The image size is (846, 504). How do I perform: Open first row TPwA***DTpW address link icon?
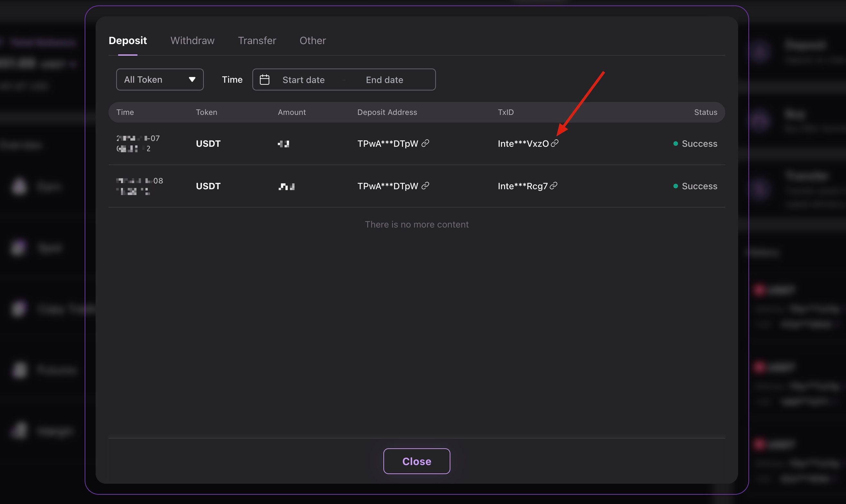425,143
